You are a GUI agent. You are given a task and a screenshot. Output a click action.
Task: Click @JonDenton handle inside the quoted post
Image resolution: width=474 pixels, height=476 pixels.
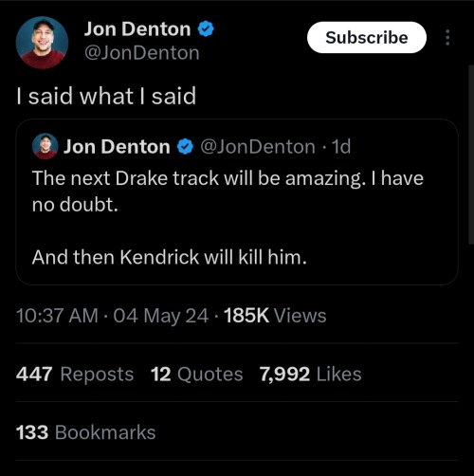(258, 147)
